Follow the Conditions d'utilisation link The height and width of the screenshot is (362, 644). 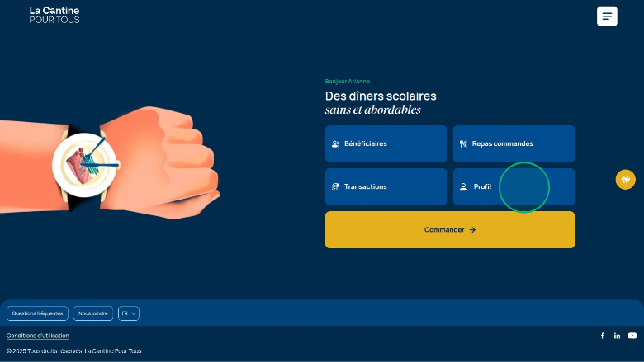point(38,336)
